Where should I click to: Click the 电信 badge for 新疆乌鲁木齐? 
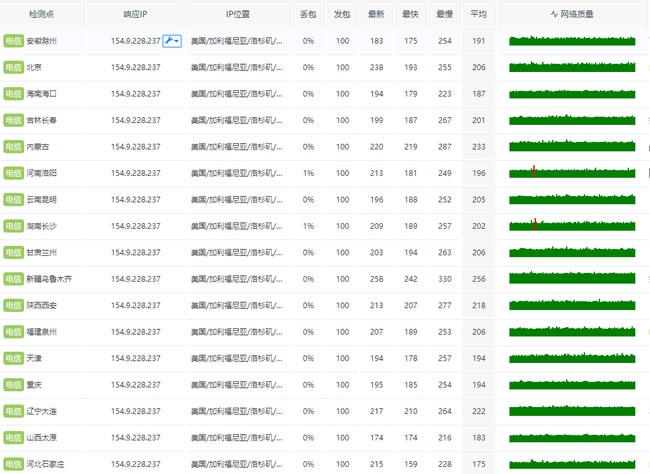coord(13,279)
